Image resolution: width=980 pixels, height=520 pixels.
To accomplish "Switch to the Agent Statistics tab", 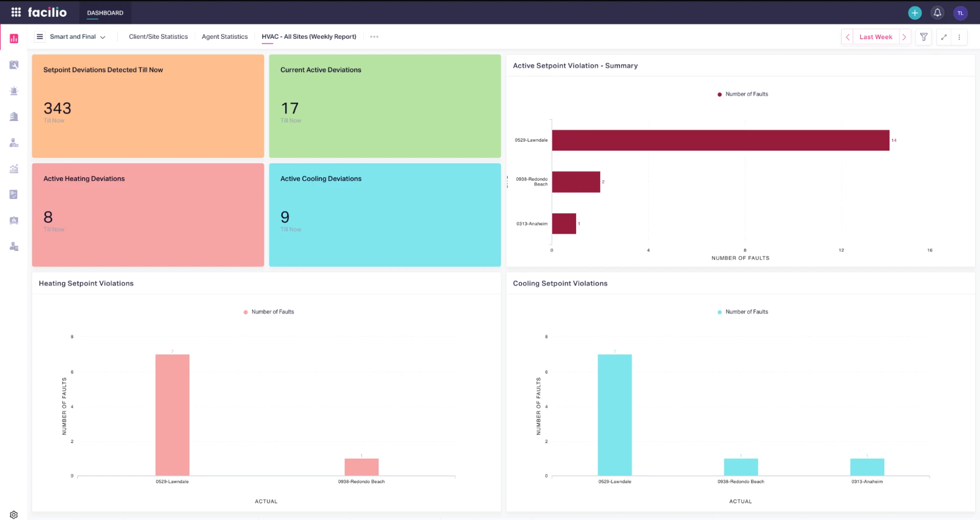I will (x=225, y=37).
